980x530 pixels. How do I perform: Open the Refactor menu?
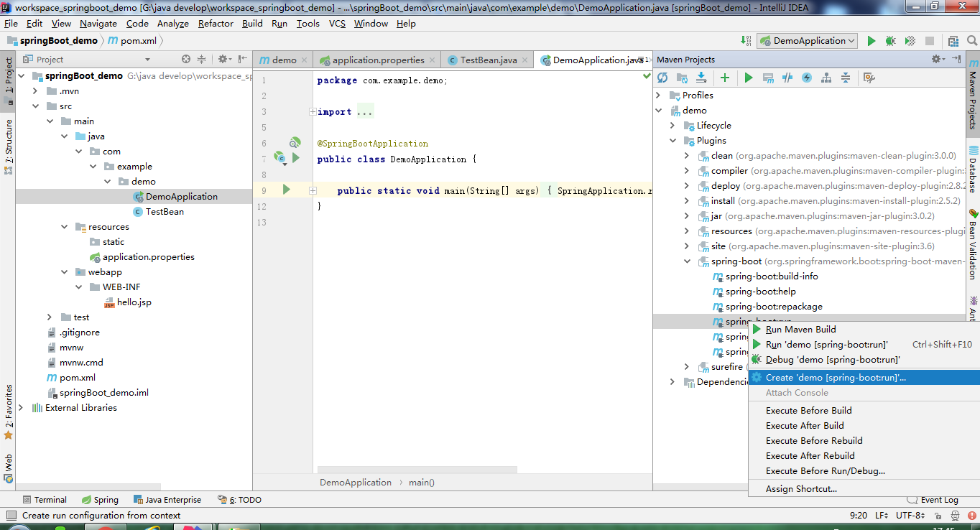pos(216,23)
